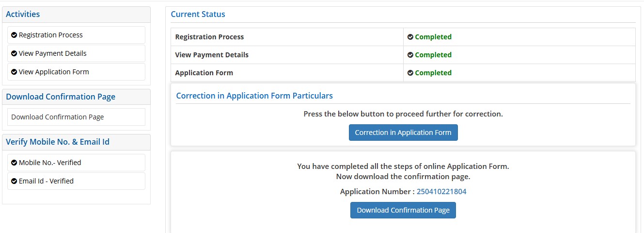Click check icon beside View Application Form activity
Screen dimensions: 644x233
[14, 72]
